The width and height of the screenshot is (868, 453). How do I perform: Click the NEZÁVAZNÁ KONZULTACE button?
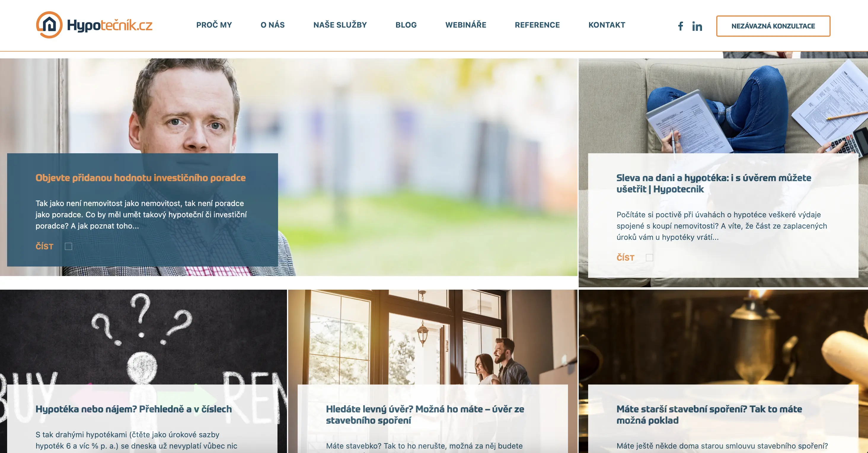tap(773, 26)
